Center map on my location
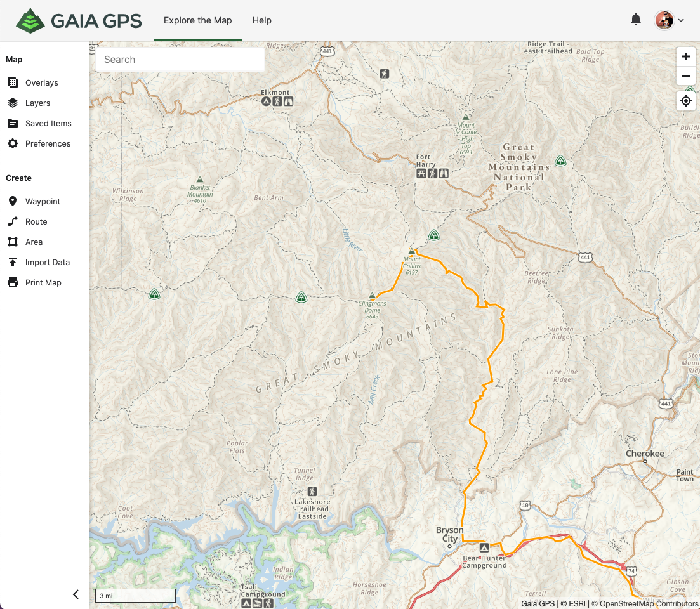The image size is (700, 609). pyautogui.click(x=685, y=101)
